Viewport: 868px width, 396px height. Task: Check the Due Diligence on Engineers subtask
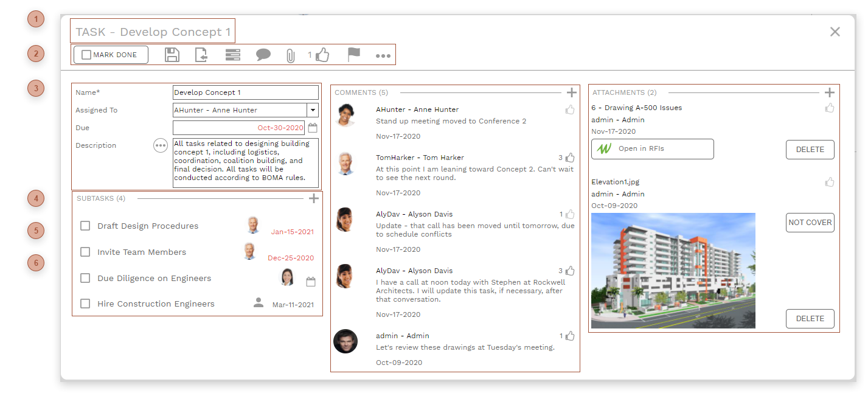(85, 278)
